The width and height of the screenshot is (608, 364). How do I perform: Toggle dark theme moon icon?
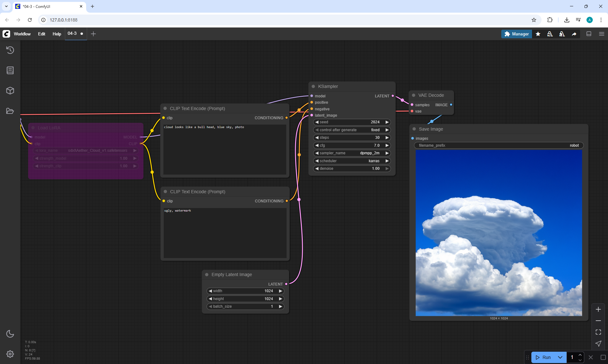point(10,334)
